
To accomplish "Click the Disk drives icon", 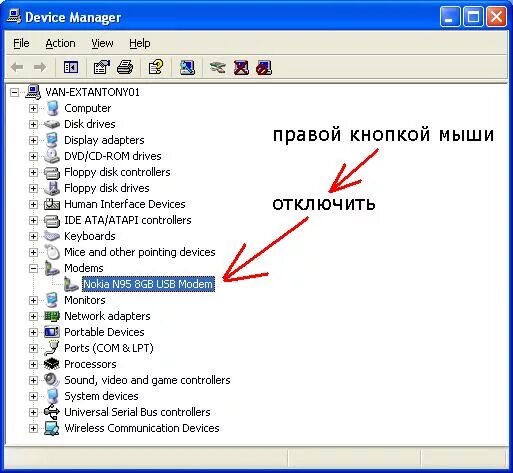I will (x=52, y=124).
